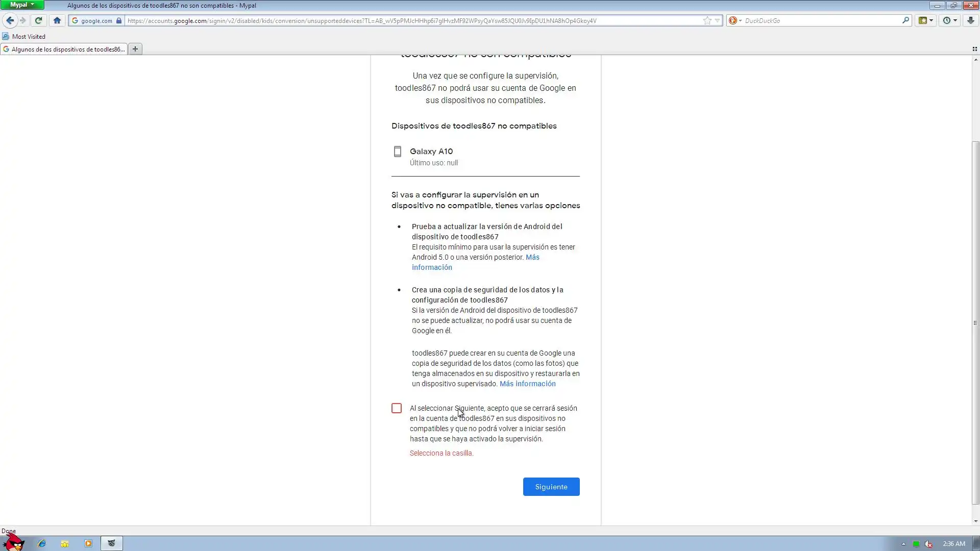
Task: Open 'Más información' link about backup
Action: (527, 384)
